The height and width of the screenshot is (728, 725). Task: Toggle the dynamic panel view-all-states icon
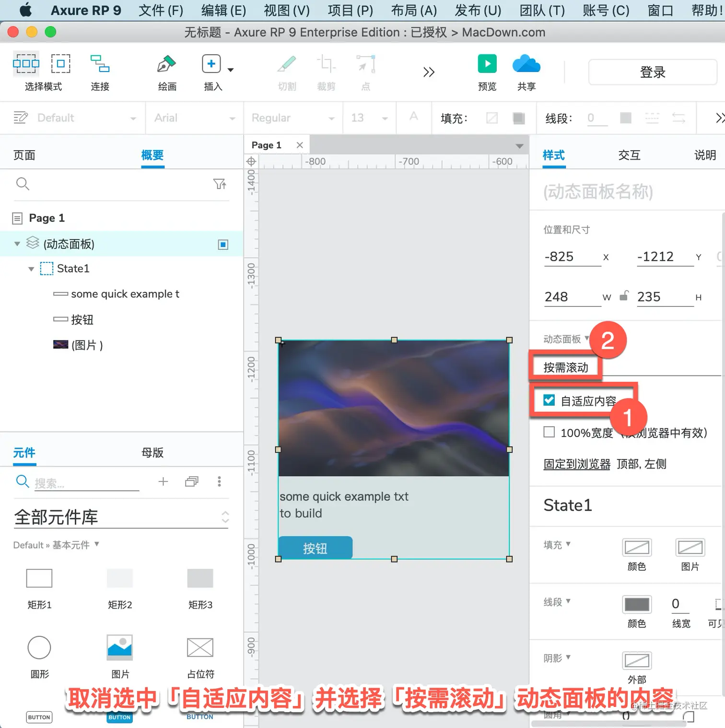[223, 245]
